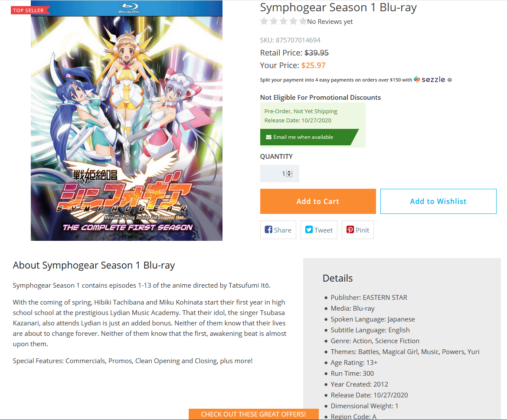Click the Twitter bird icon on Tweet

coord(309,230)
